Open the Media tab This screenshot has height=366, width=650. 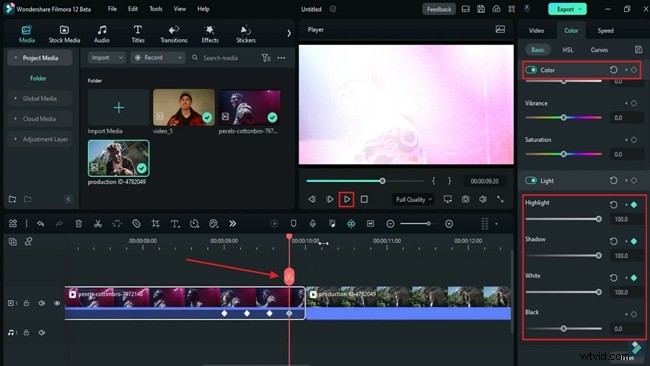tap(27, 34)
